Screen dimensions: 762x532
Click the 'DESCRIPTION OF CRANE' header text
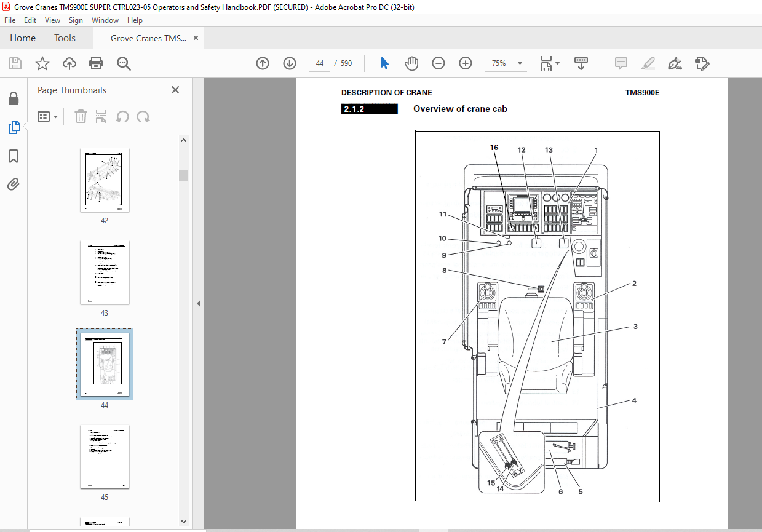(387, 93)
